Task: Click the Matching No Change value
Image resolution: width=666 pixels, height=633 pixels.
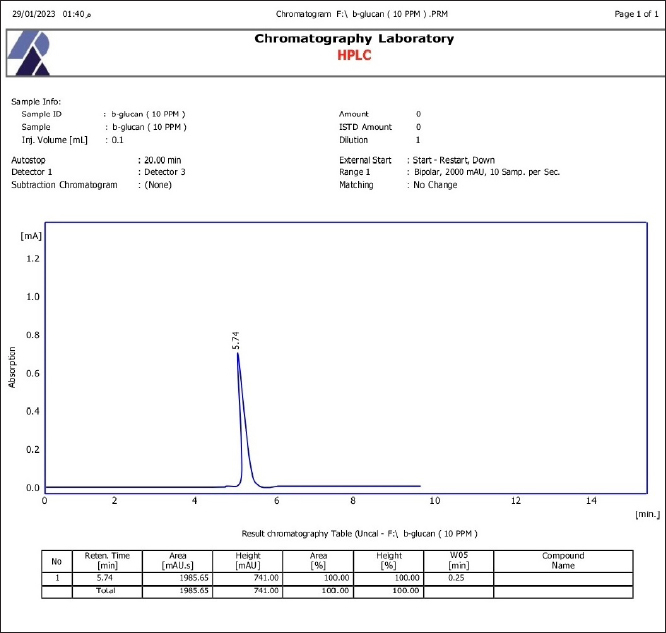Action: 434,185
